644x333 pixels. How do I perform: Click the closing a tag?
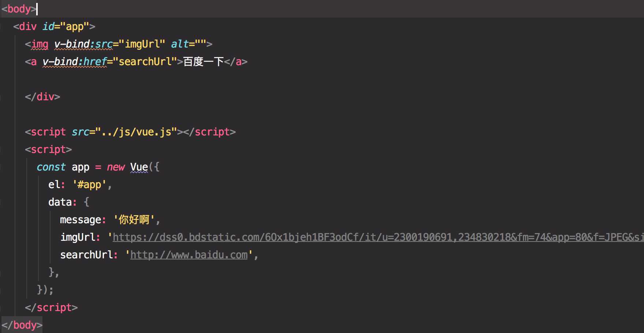click(x=236, y=61)
